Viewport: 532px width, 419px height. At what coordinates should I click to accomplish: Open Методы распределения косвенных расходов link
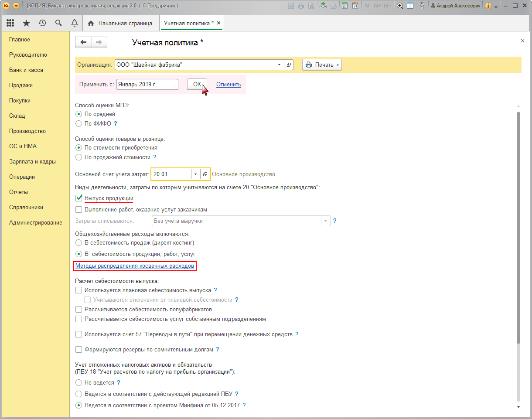[x=135, y=266]
